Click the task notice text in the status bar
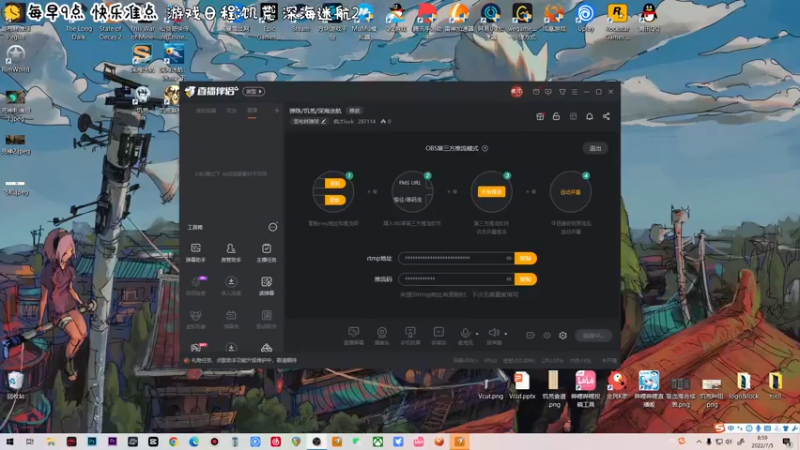 coord(244,360)
